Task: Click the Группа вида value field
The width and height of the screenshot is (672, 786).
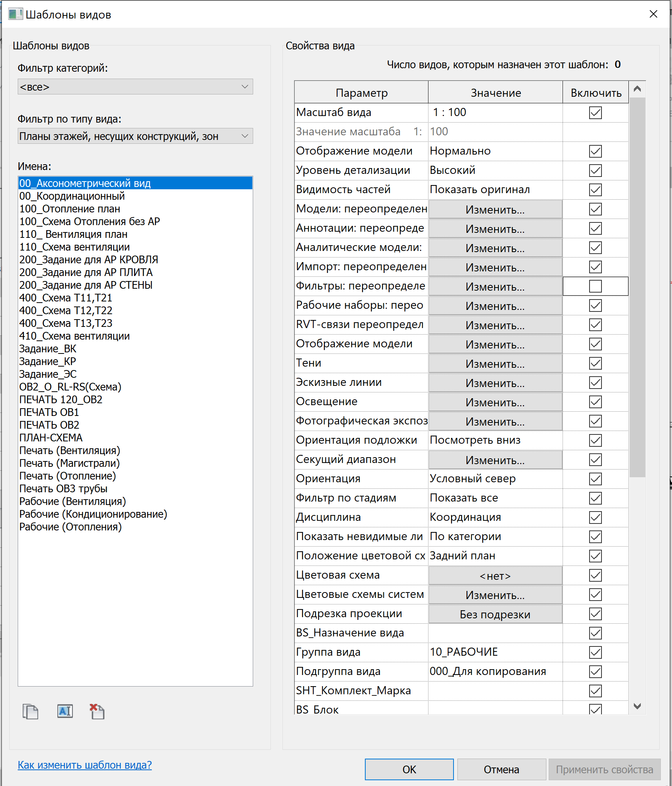Action: tap(495, 652)
